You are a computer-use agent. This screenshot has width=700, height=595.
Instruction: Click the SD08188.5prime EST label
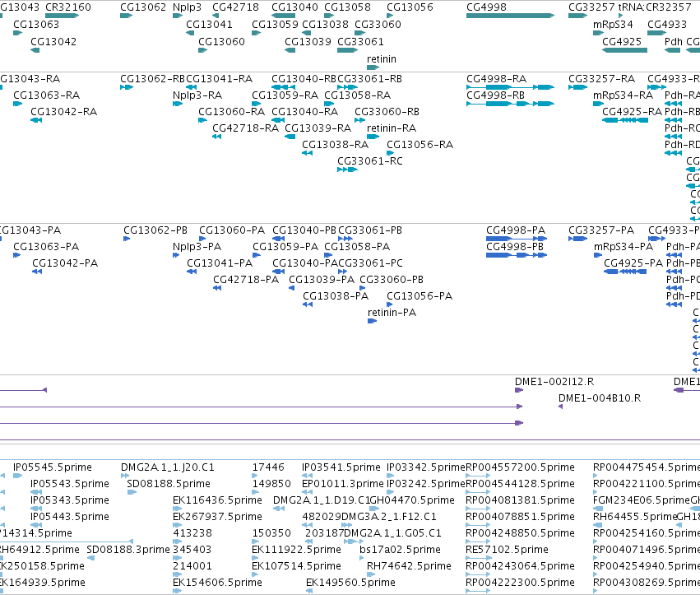169,484
